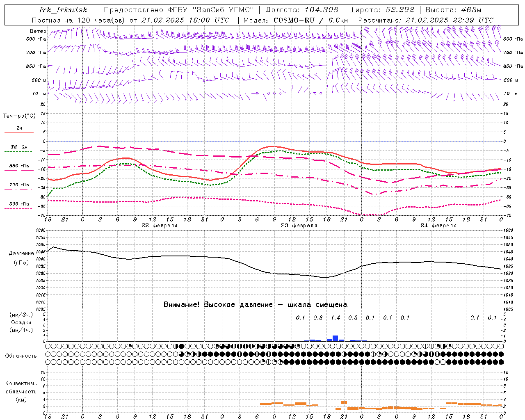Click the 'Рассчитано: 21.02.2025 22:39 UTC' timestamp

426,20
